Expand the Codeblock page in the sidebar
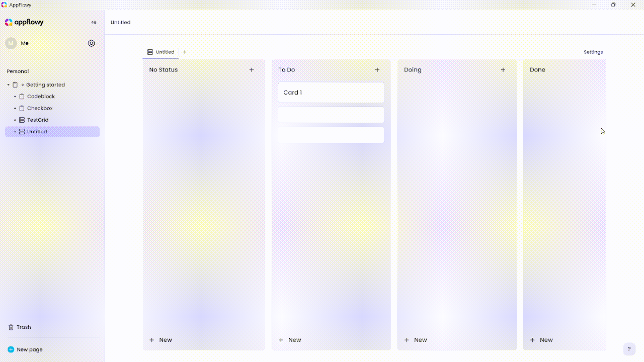Viewport: 644px width, 362px height. (15, 96)
